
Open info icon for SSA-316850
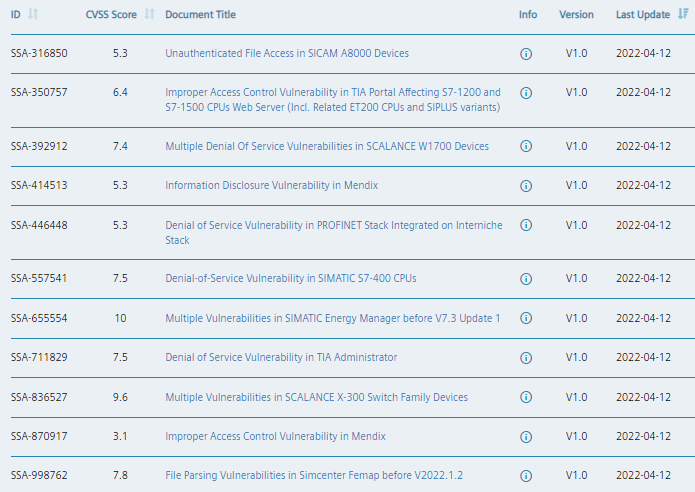click(526, 54)
